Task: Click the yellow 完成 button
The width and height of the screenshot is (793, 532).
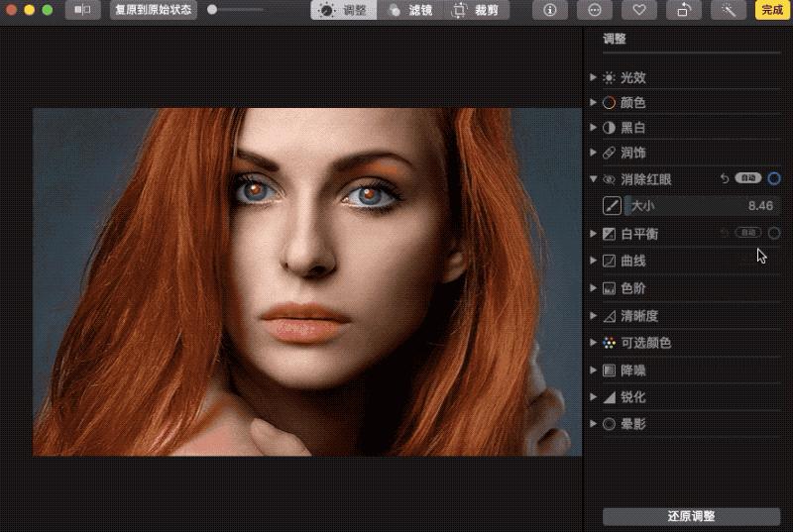Action: coord(773,10)
